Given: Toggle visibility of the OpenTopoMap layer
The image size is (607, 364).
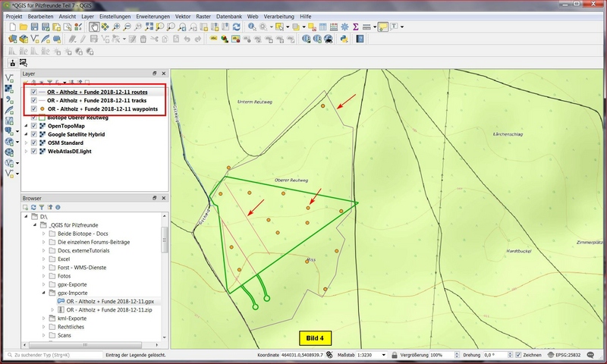Looking at the screenshot, I should coord(34,126).
